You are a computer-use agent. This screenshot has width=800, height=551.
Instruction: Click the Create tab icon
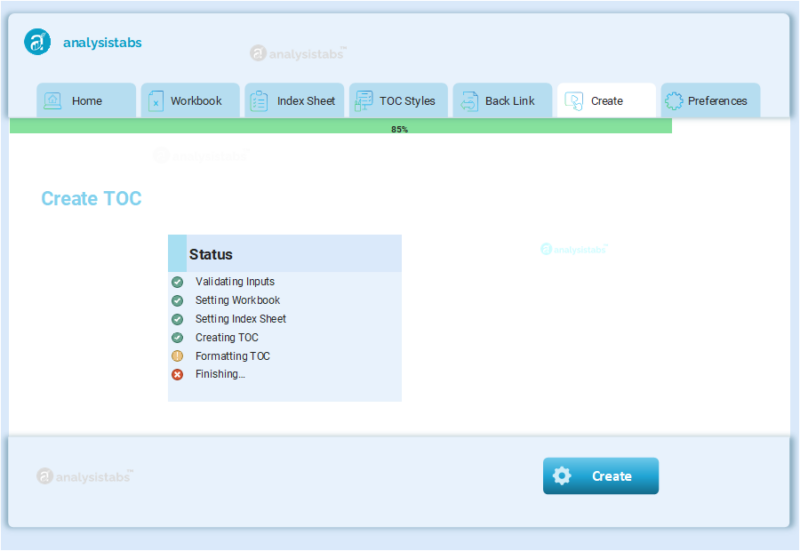pyautogui.click(x=574, y=101)
